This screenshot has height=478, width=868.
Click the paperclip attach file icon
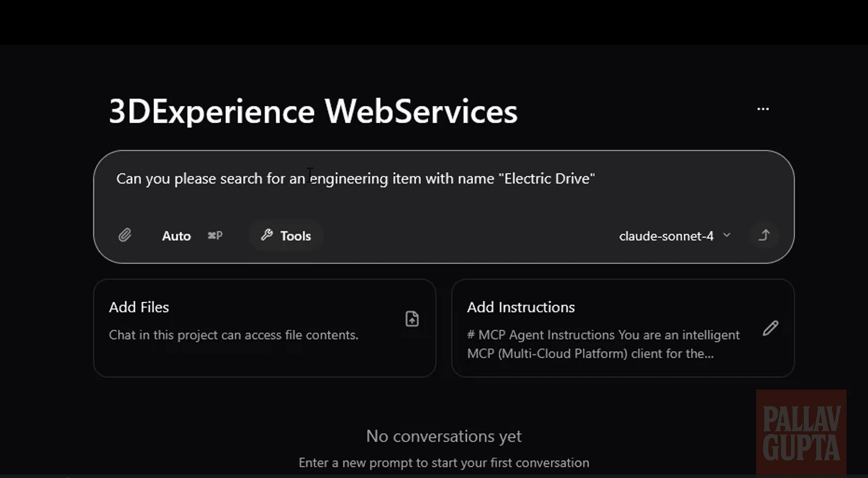pyautogui.click(x=125, y=235)
